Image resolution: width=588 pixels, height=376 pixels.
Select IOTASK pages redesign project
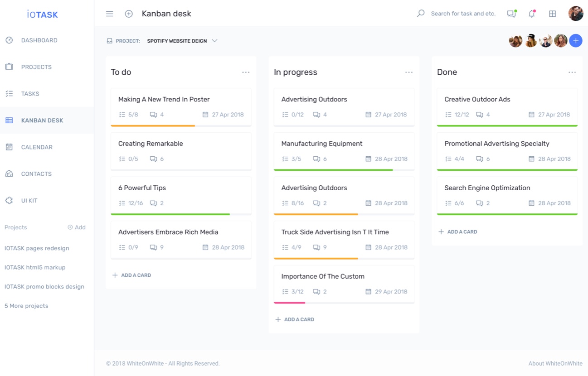pyautogui.click(x=36, y=248)
